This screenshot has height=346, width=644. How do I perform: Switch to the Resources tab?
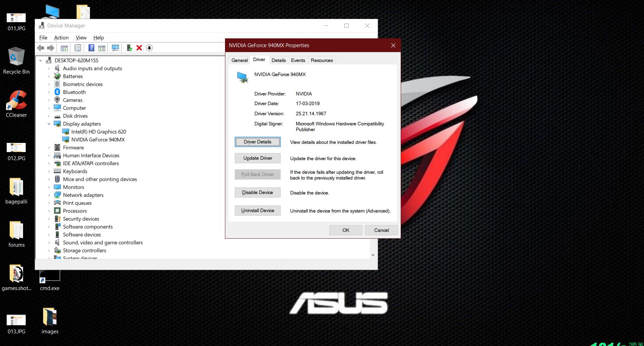coord(322,60)
